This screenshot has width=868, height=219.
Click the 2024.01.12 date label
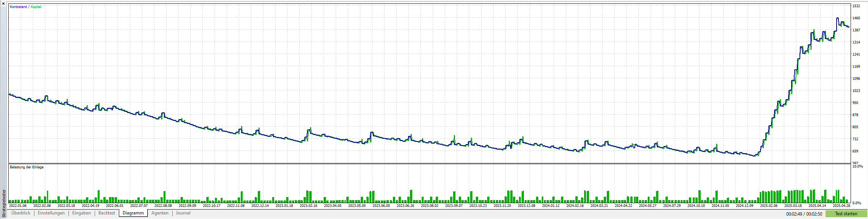[x=551, y=206]
